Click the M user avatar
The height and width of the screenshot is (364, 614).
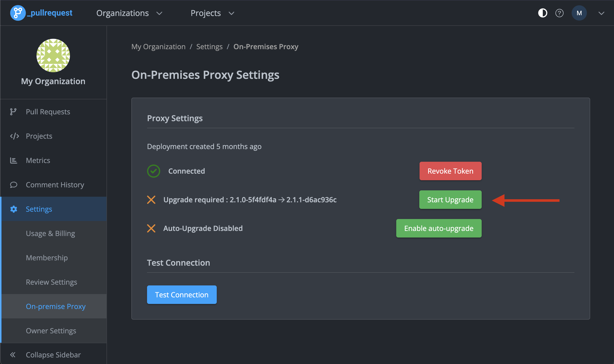(579, 13)
